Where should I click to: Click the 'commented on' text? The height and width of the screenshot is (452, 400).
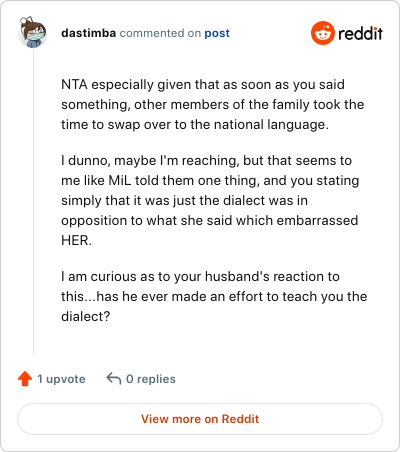click(x=160, y=33)
